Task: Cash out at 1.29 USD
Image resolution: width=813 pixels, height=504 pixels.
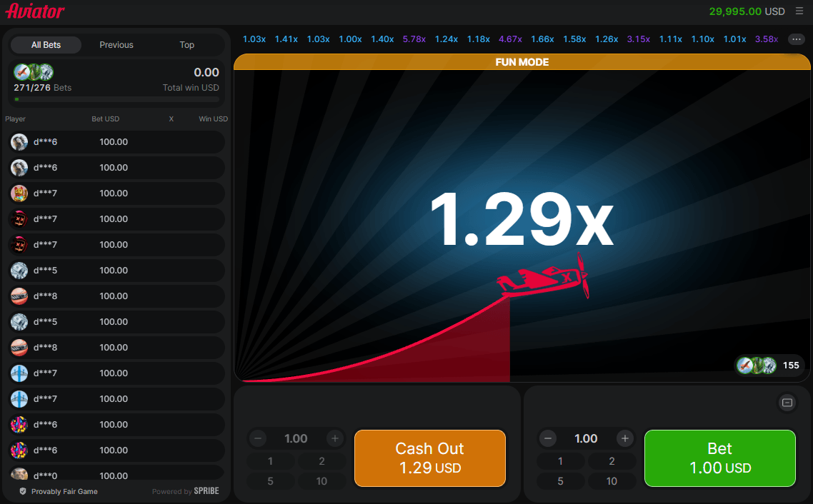Action: click(x=430, y=458)
